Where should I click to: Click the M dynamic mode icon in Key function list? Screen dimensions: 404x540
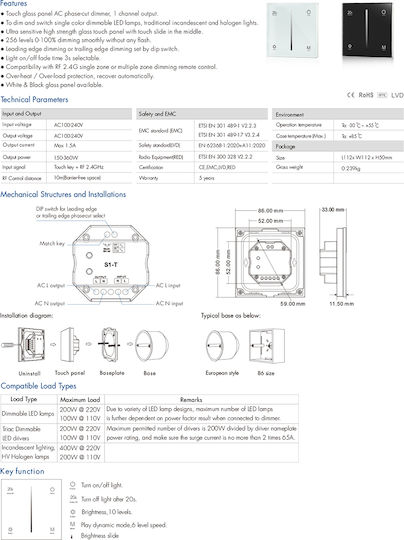(x=73, y=526)
